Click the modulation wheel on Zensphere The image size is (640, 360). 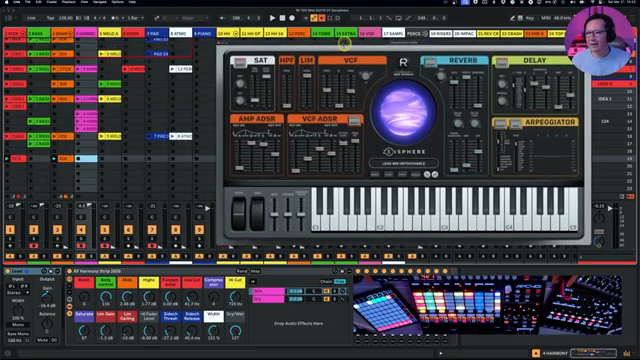(258, 213)
